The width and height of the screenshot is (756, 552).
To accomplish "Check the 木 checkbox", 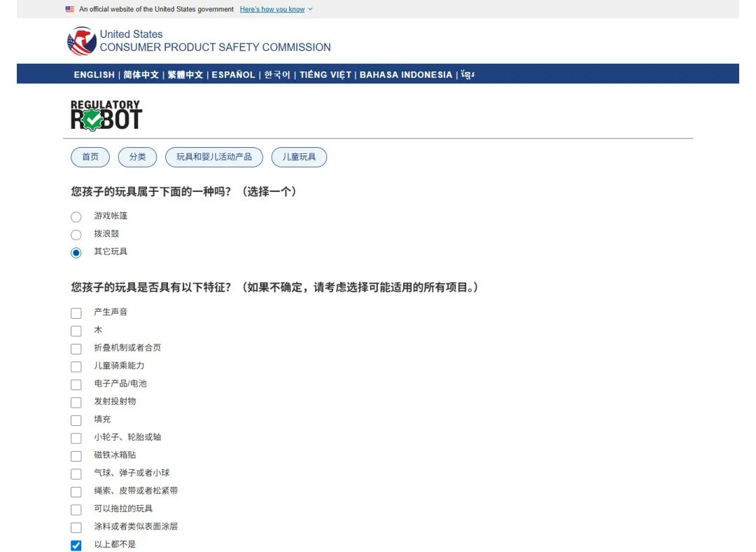I will (x=76, y=331).
